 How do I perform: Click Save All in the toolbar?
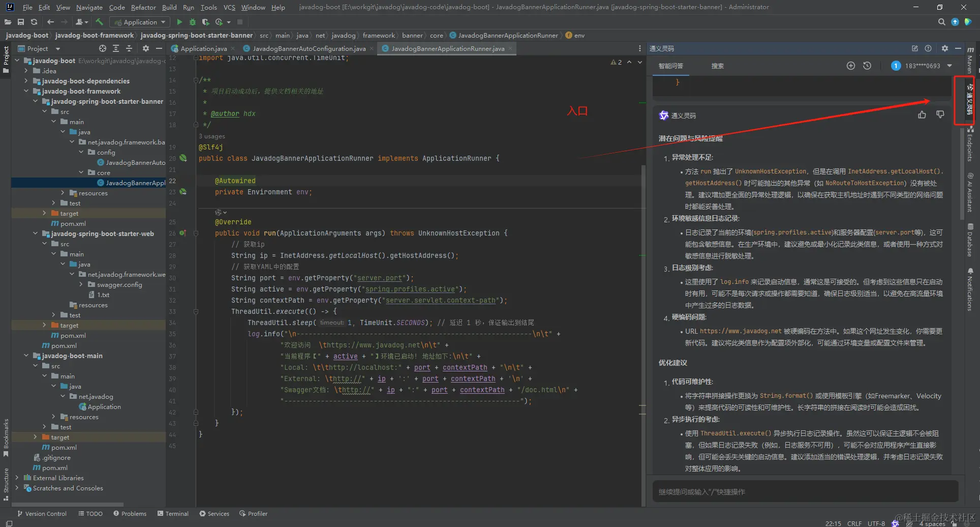coord(21,22)
